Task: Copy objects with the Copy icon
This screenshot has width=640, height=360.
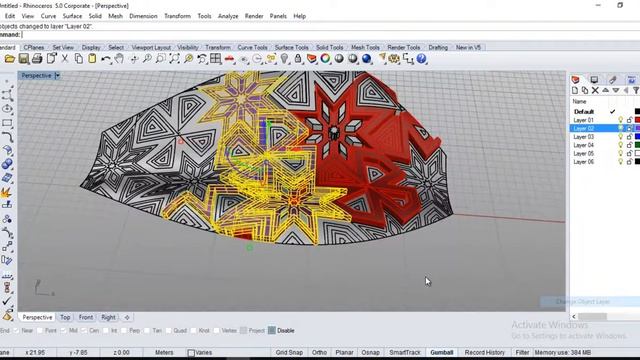Action: click(x=78, y=59)
